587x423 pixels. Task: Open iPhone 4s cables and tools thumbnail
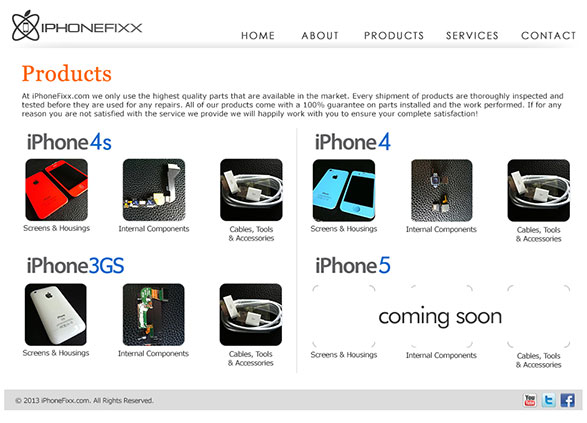(251, 190)
